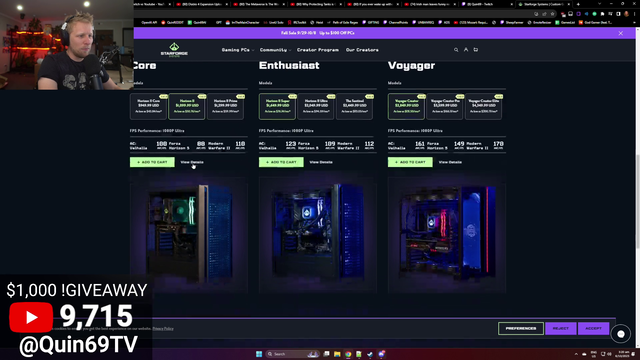This screenshot has width=640, height=360.
Task: Open the taskbar clock and date
Action: point(623,354)
